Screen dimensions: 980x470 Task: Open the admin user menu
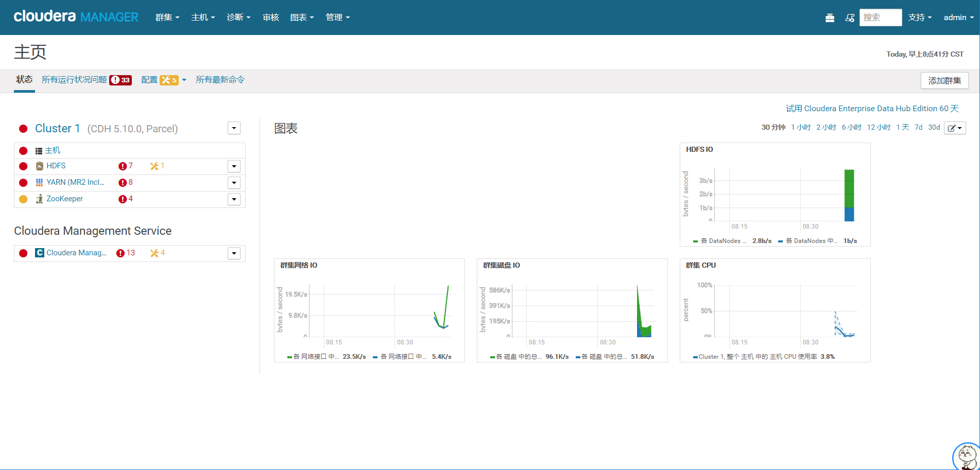pos(958,18)
